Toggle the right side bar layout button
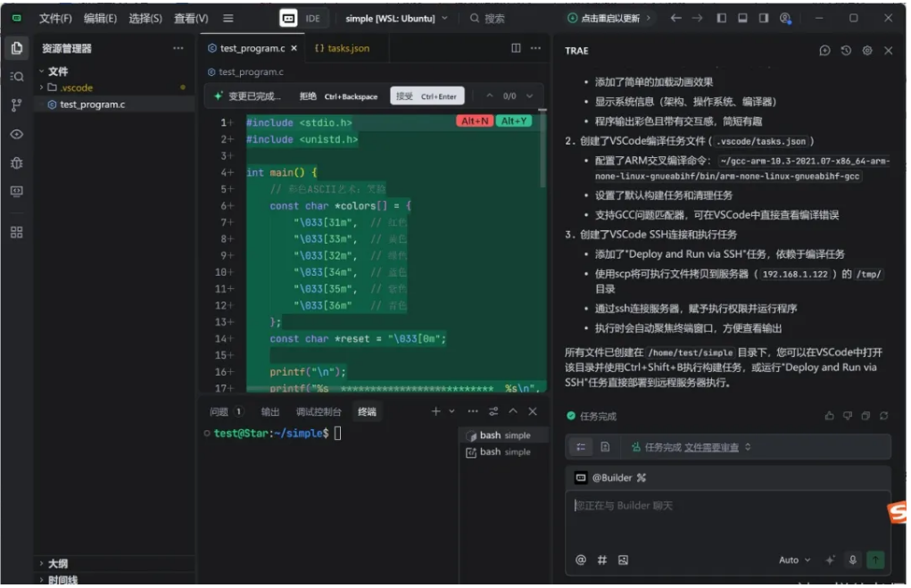 763,18
